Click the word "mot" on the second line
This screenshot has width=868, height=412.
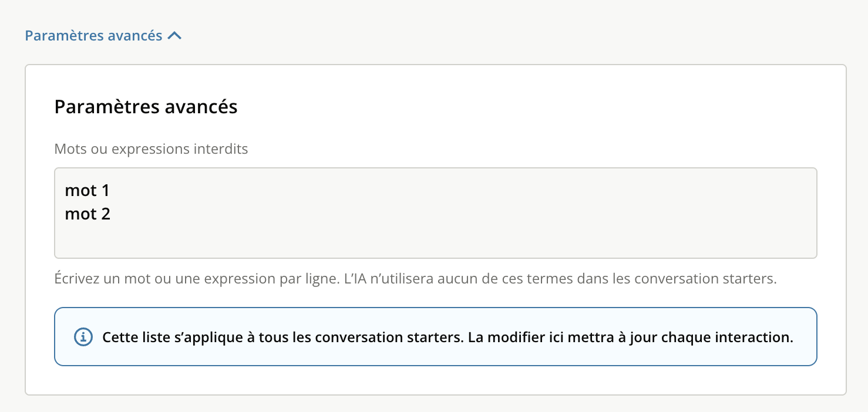point(80,214)
